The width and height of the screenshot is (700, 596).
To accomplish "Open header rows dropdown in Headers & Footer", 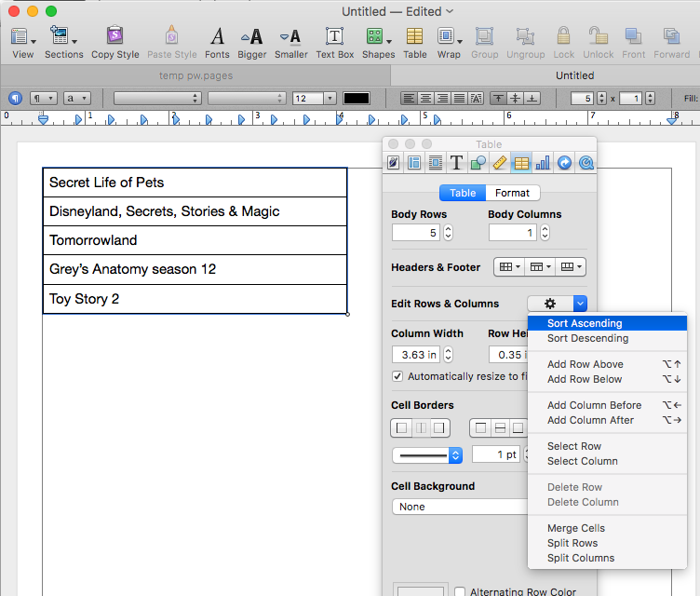I will click(540, 266).
